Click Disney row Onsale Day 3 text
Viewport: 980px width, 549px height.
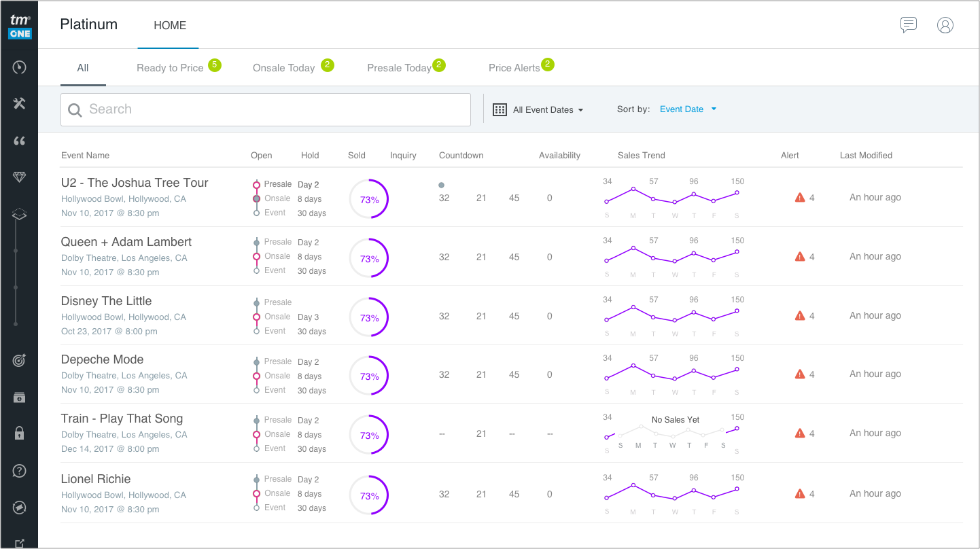(308, 317)
